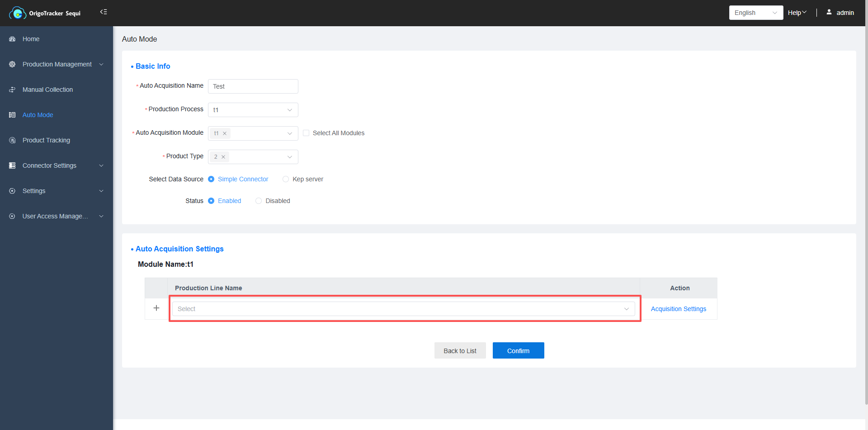The height and width of the screenshot is (430, 868).
Task: Open the Production Process dropdown
Action: click(x=253, y=110)
